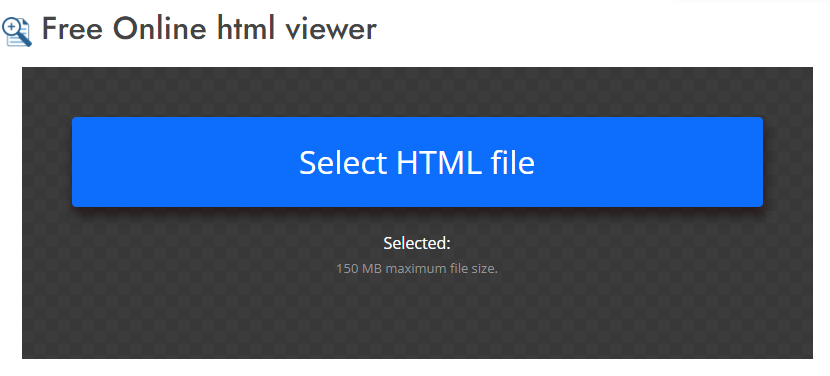Screen dimensions: 830x376
Task: Click the word Free in the heading
Action: pyautogui.click(x=73, y=29)
